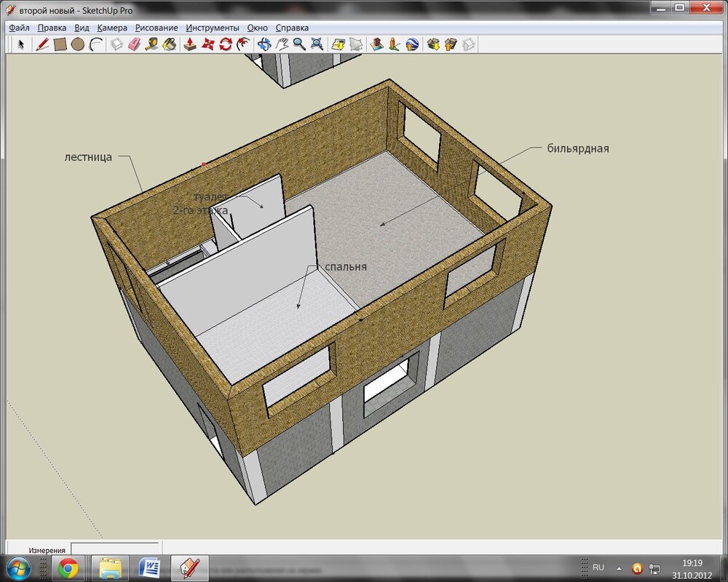
Task: Activate the Orbit camera tool
Action: [264, 44]
